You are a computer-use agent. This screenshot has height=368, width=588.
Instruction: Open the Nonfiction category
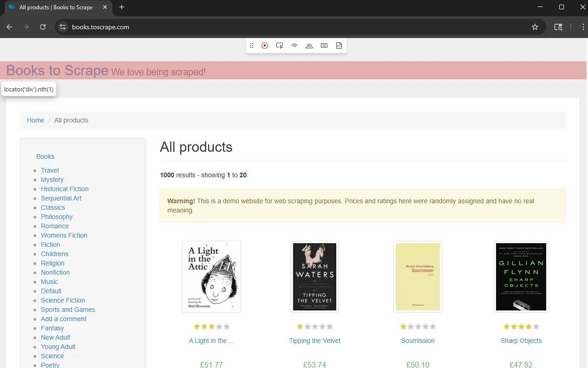click(x=55, y=272)
